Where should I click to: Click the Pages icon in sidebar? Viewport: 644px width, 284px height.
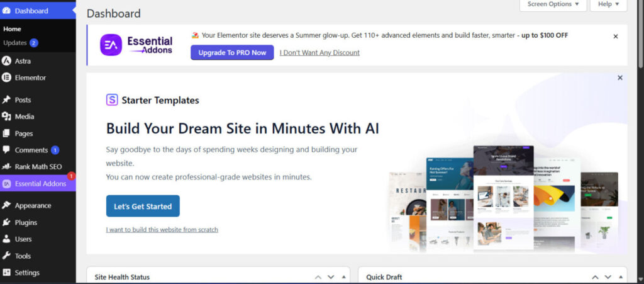tap(6, 133)
